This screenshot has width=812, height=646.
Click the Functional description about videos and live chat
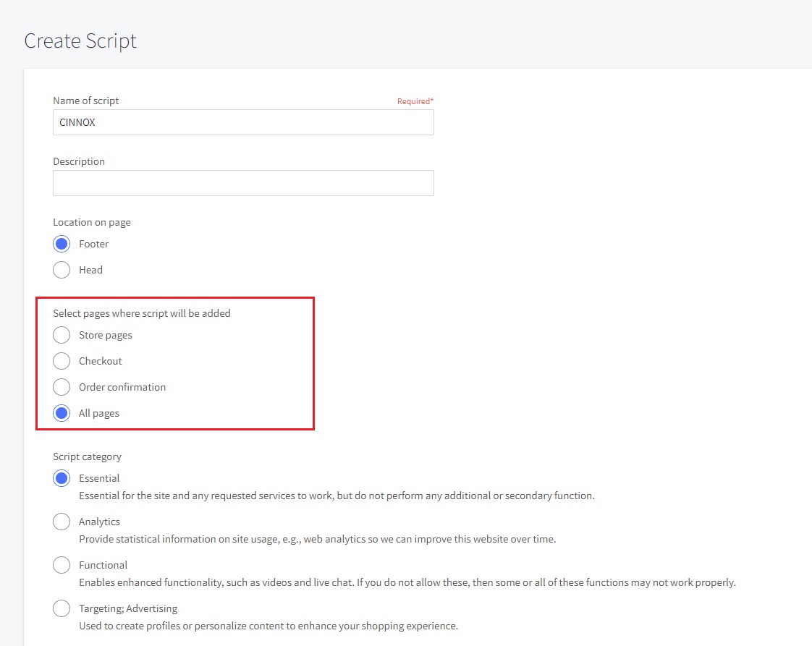pos(407,582)
